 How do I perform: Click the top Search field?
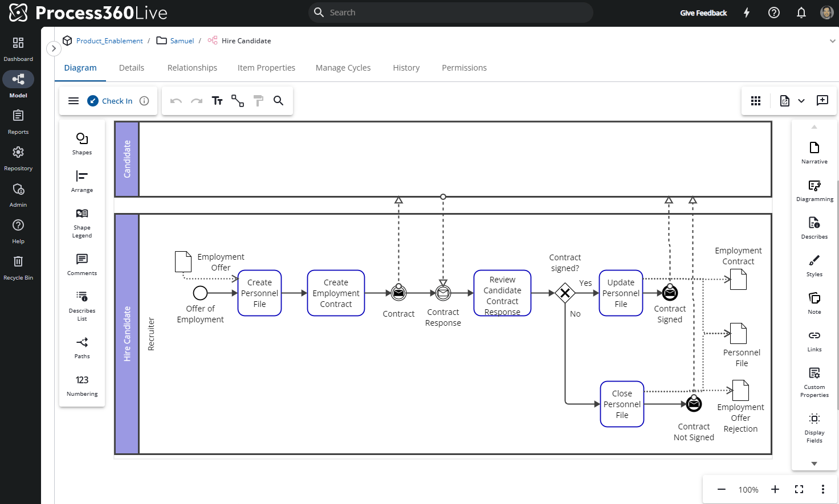pyautogui.click(x=450, y=13)
